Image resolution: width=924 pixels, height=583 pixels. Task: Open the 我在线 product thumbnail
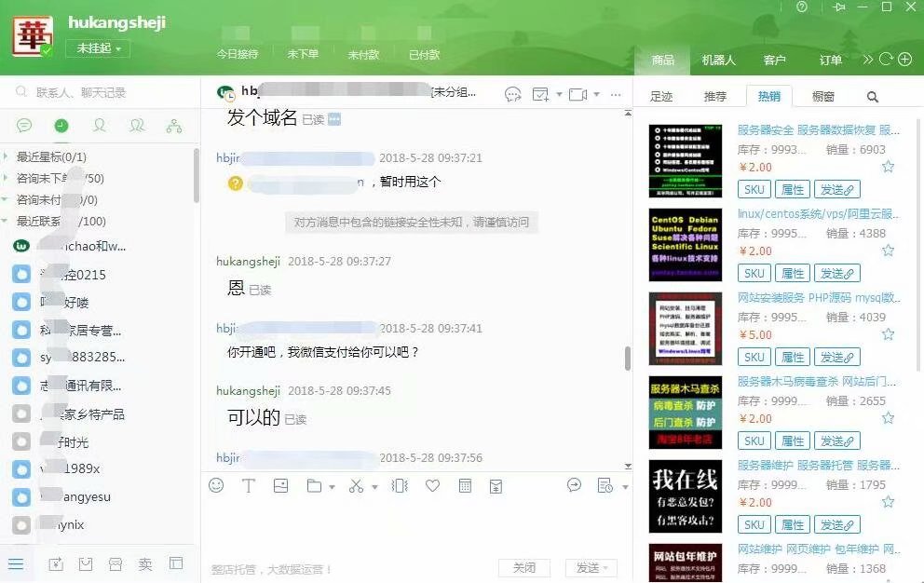(x=685, y=495)
